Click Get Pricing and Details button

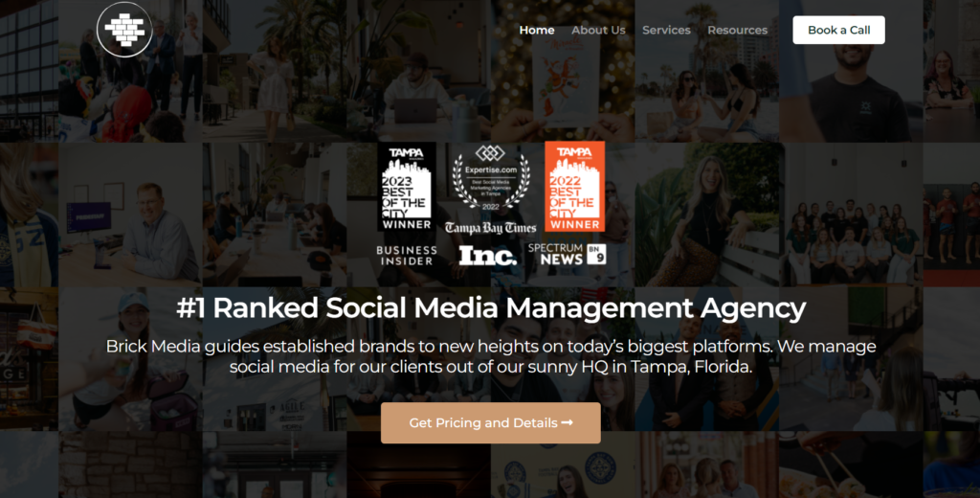tap(491, 423)
